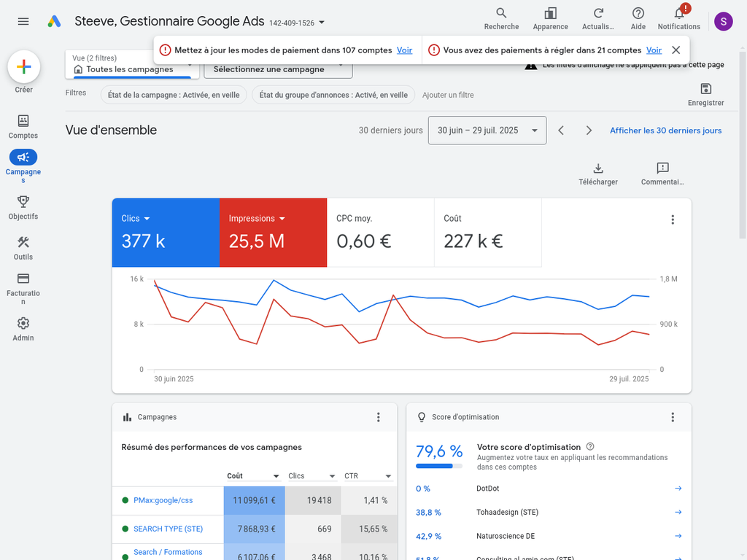
Task: Open the Campagnes card three-dot menu
Action: pos(379,417)
